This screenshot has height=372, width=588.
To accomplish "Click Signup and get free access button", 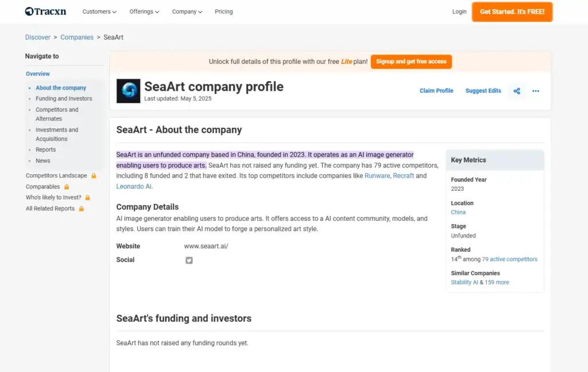I will tap(411, 62).
